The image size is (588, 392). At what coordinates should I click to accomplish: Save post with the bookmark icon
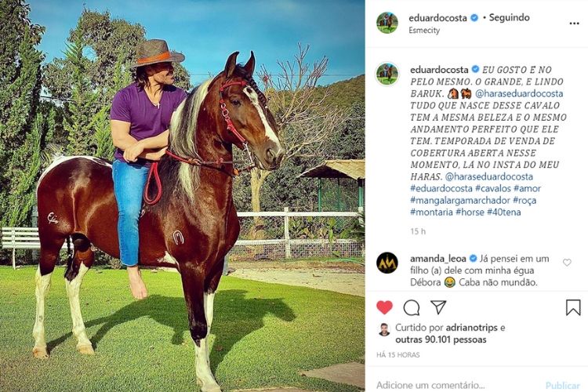(x=573, y=307)
